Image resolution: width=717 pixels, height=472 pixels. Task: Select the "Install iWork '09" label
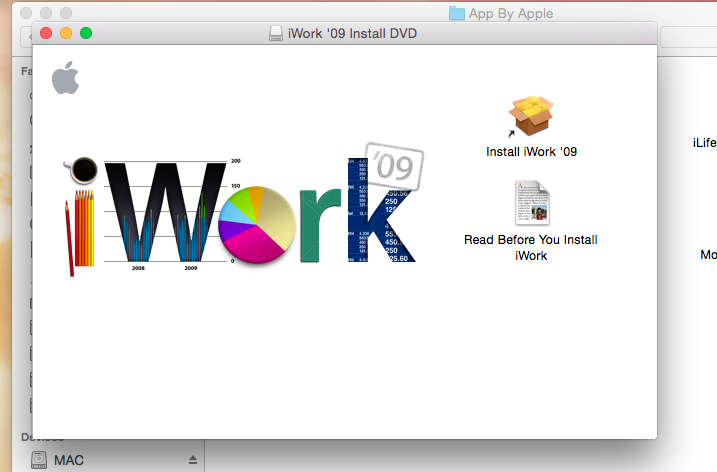(x=531, y=153)
